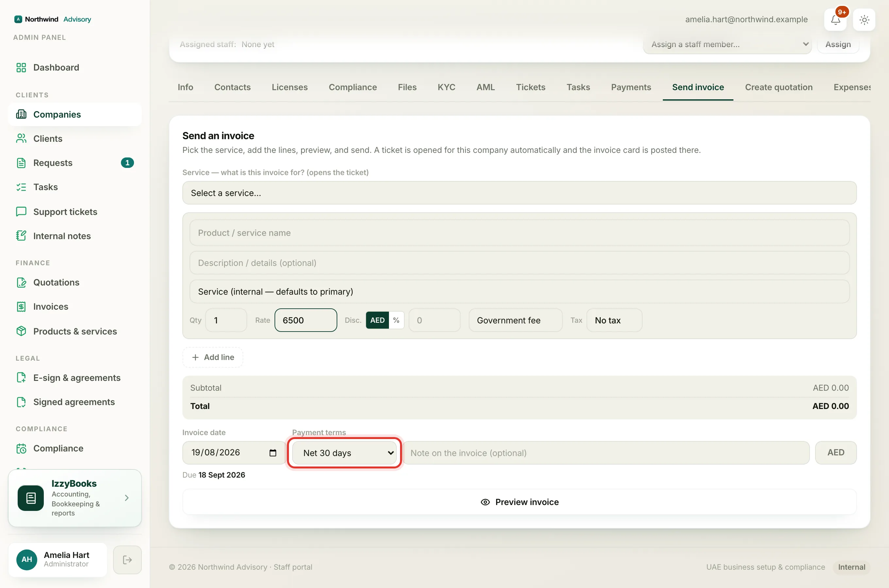The width and height of the screenshot is (889, 588).
Task: Click the Note on the invoice field
Action: coord(606,453)
